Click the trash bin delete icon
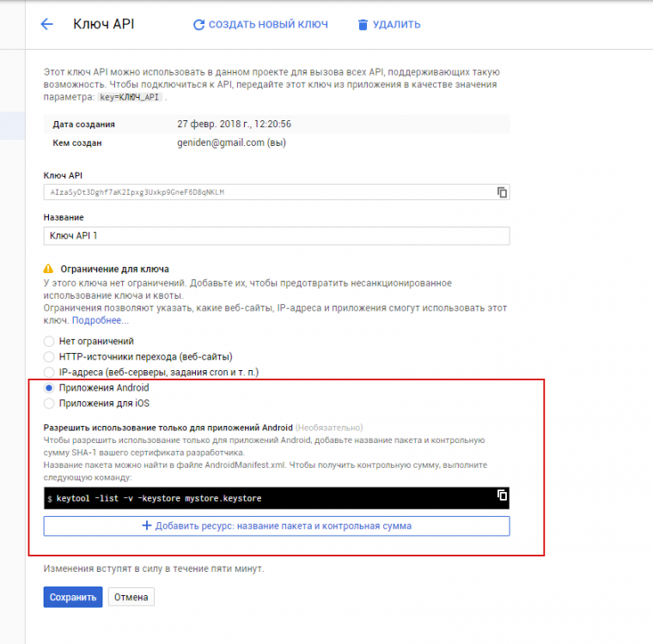 click(363, 25)
